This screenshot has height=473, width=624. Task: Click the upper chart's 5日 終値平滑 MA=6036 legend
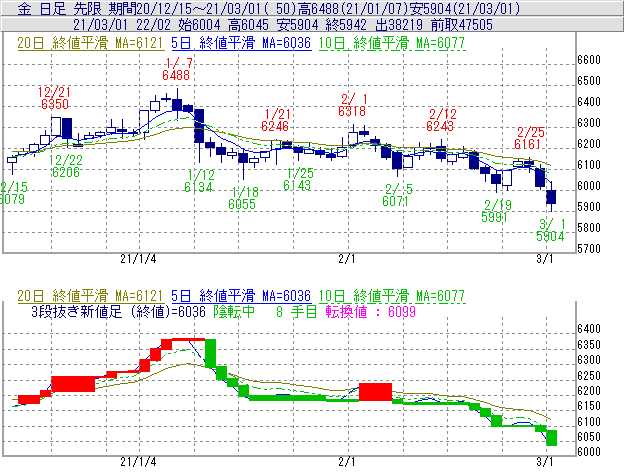click(241, 43)
